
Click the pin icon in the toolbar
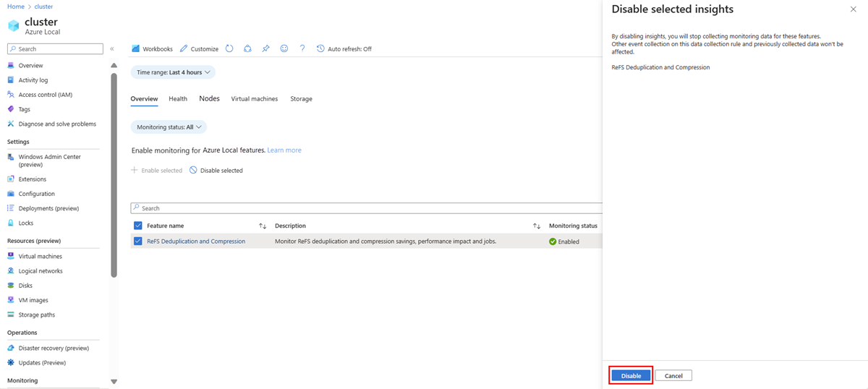pyautogui.click(x=265, y=49)
